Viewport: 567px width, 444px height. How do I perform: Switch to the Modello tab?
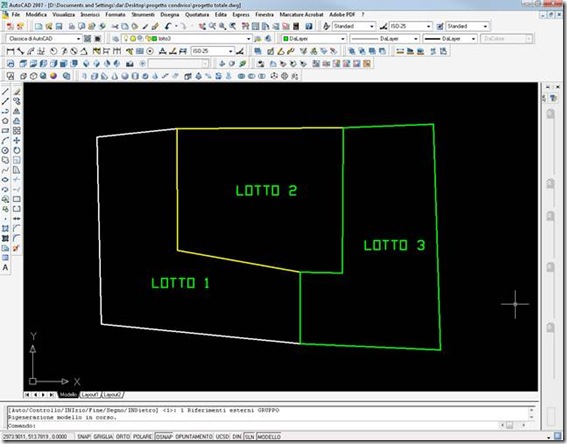point(68,394)
